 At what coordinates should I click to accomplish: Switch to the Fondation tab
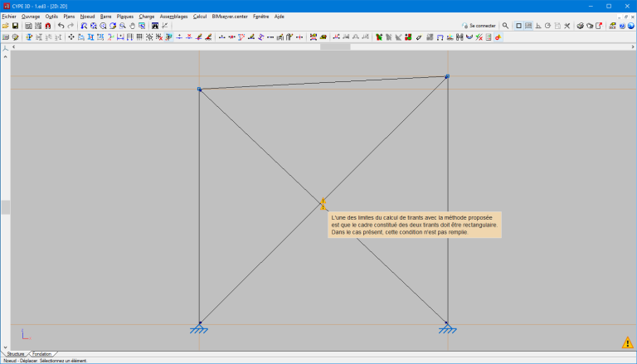(x=41, y=354)
